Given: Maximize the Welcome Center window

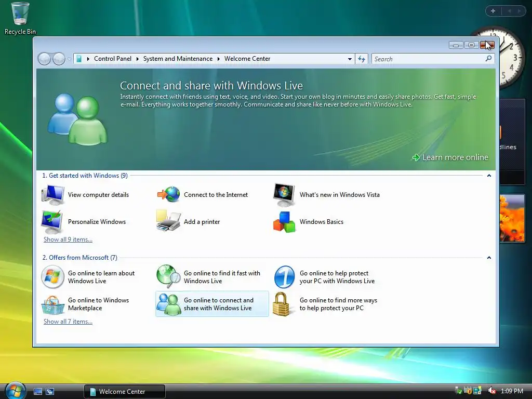Looking at the screenshot, I should coord(471,45).
